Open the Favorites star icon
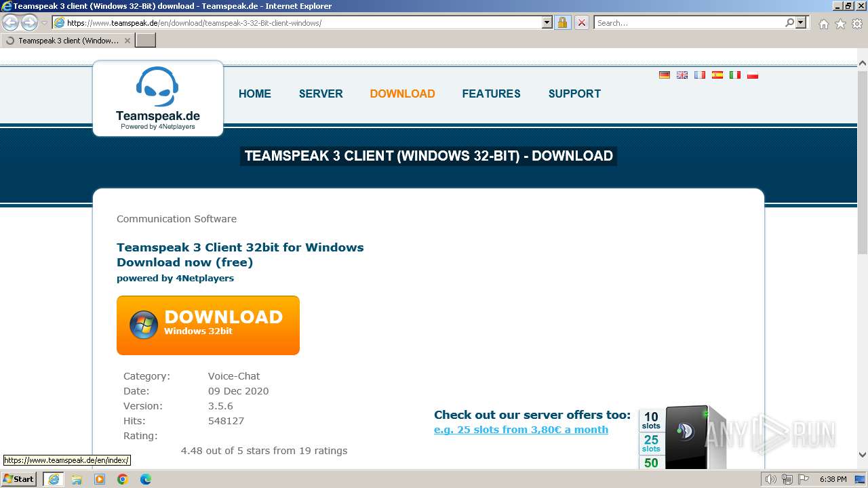This screenshot has width=868, height=488. click(x=840, y=24)
